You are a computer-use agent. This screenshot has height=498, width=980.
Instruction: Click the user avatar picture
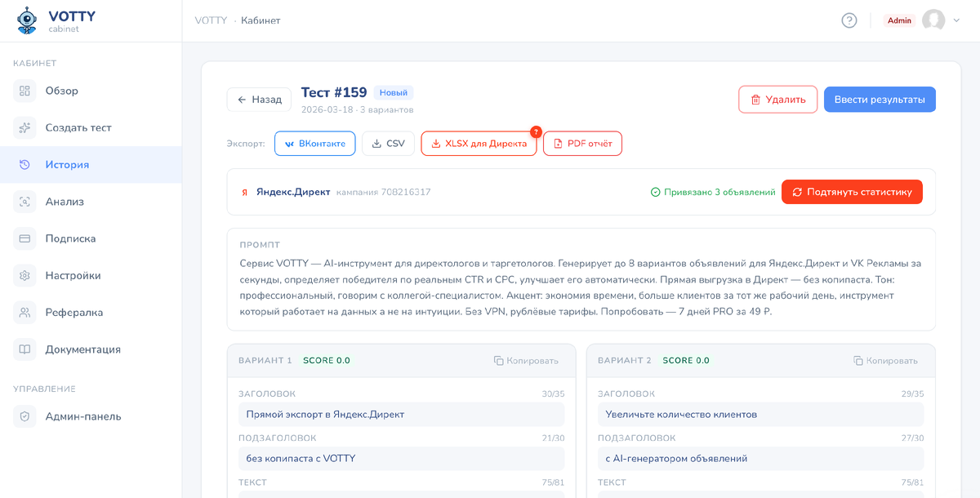(933, 20)
